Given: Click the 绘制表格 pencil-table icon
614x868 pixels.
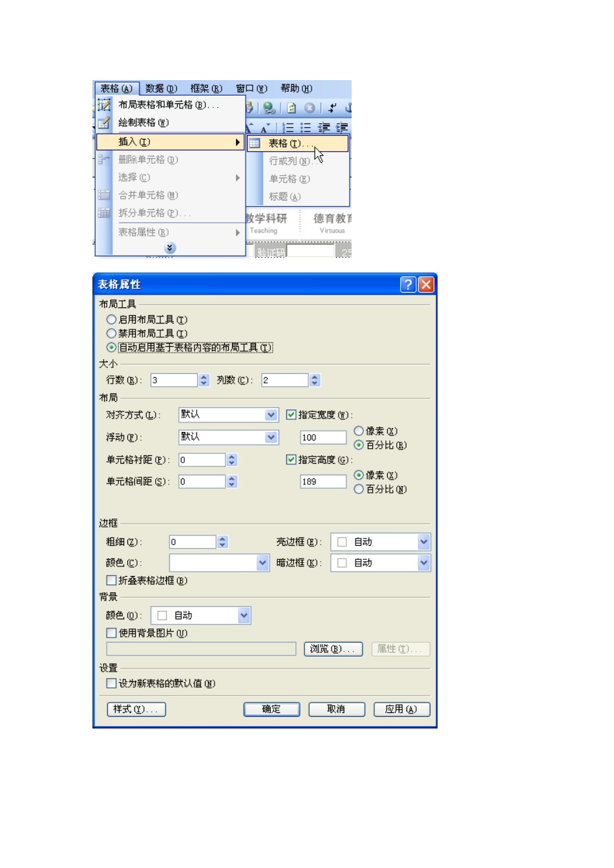Looking at the screenshot, I should [104, 122].
